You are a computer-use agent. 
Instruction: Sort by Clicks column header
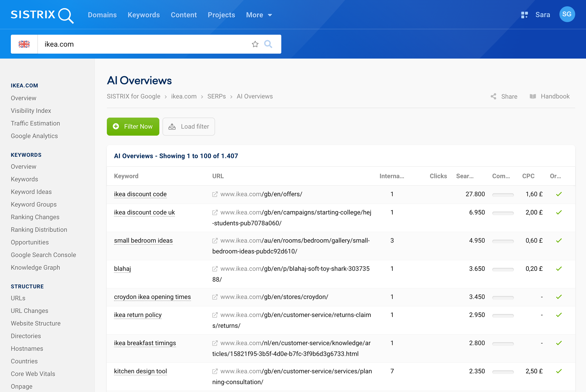tap(438, 176)
